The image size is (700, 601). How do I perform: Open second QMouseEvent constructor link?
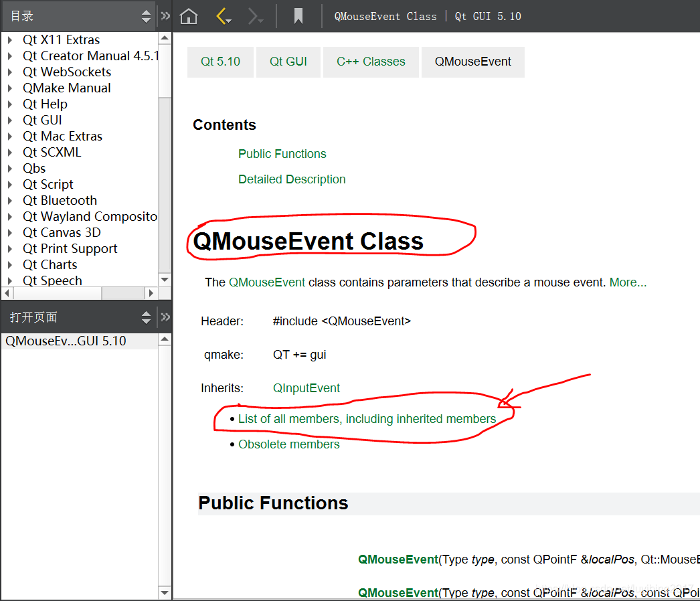click(x=398, y=592)
